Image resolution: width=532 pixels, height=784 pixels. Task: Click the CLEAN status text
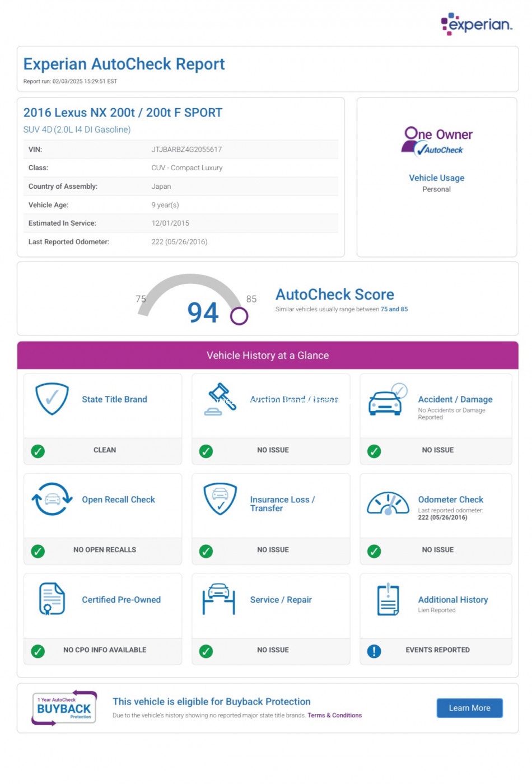coord(105,450)
